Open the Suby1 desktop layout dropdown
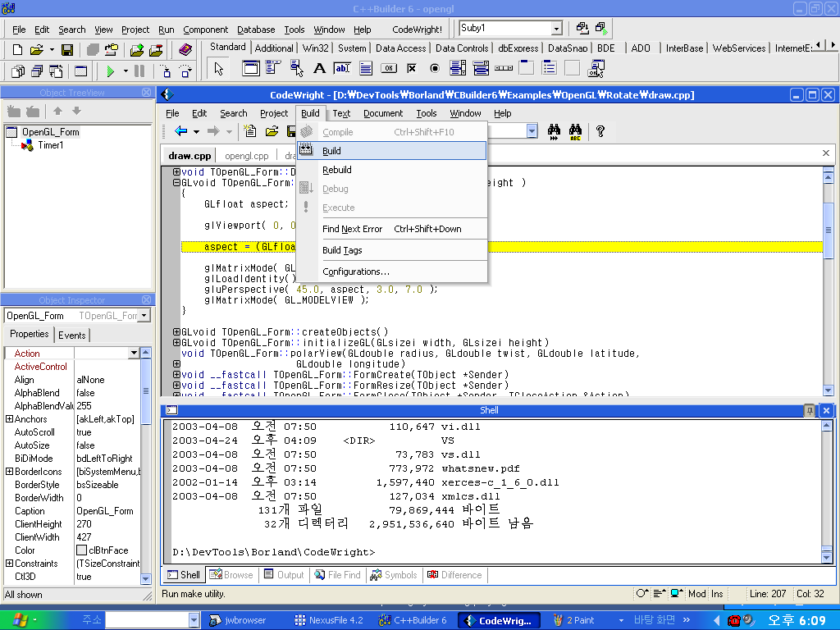 click(x=556, y=29)
